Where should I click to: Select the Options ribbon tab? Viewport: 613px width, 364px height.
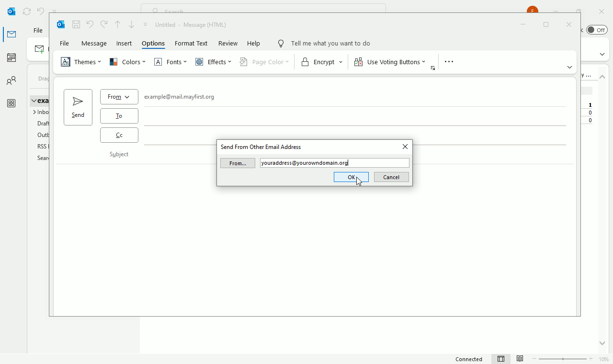(153, 43)
